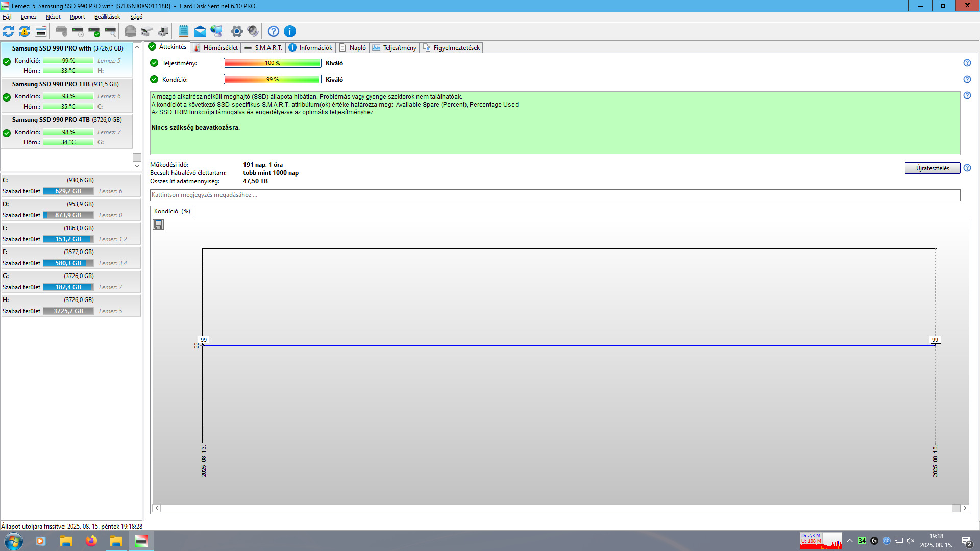The height and width of the screenshot is (551, 980).
Task: Click the Kondíció 99% health bar
Action: (272, 79)
